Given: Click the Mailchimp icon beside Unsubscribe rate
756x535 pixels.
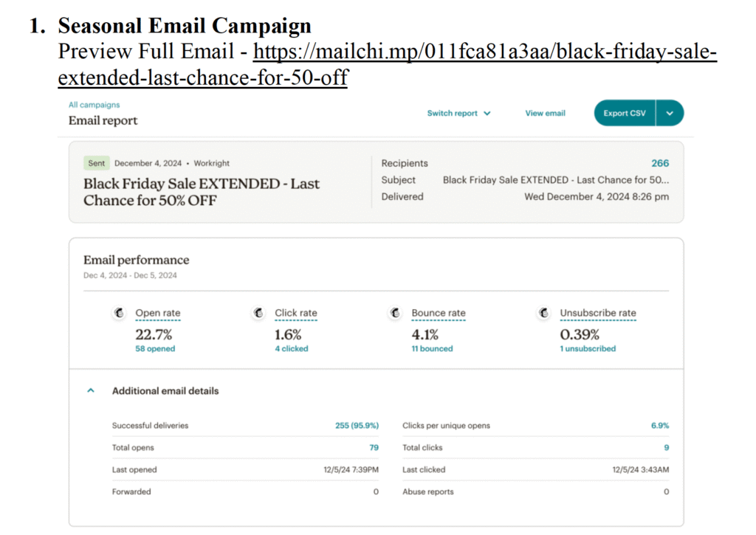Looking at the screenshot, I should coord(543,313).
